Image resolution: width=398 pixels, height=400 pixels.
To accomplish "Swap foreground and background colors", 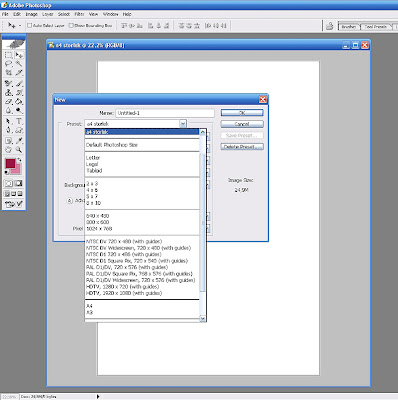I will tap(19, 160).
